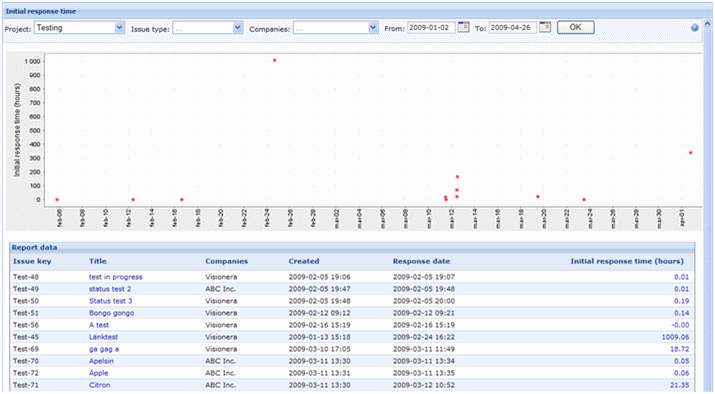Image resolution: width=715 pixels, height=394 pixels.
Task: Open the From date calendar picker
Action: 463,27
